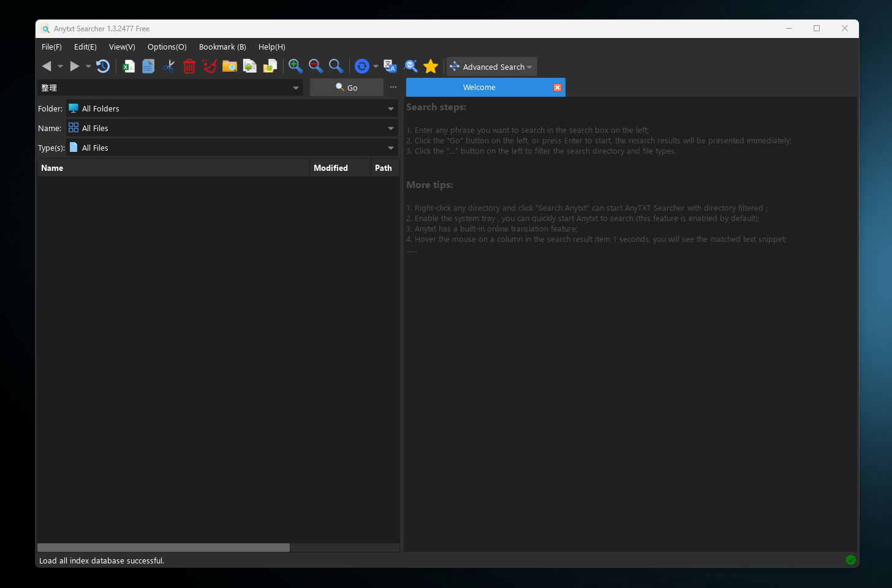The width and height of the screenshot is (892, 588).
Task: Click the yellow star bookmark icon
Action: (x=431, y=66)
